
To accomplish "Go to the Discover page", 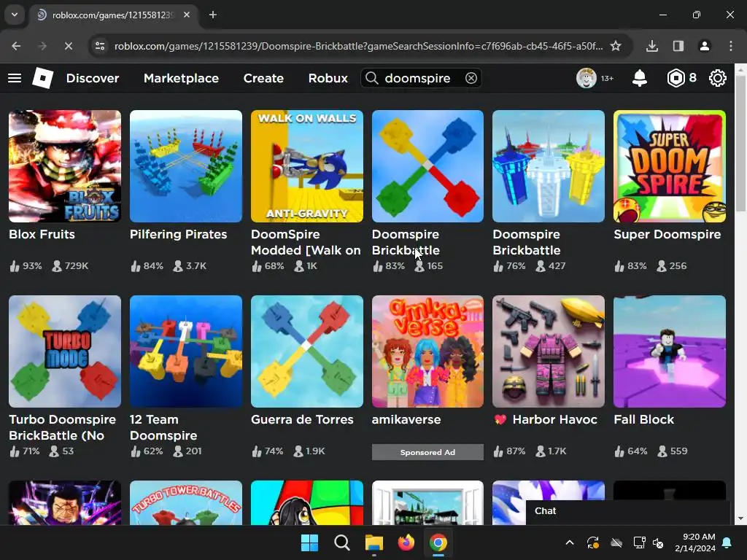I will click(93, 78).
